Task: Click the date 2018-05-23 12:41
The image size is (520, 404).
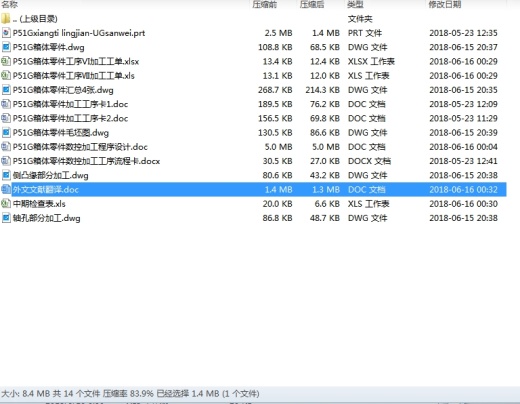Action: tap(463, 161)
